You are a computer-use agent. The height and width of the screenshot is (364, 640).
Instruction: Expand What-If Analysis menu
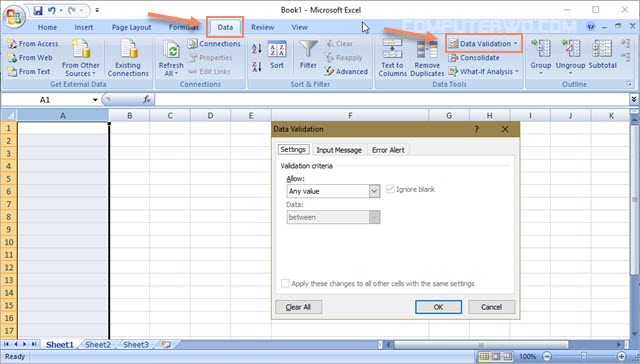484,71
